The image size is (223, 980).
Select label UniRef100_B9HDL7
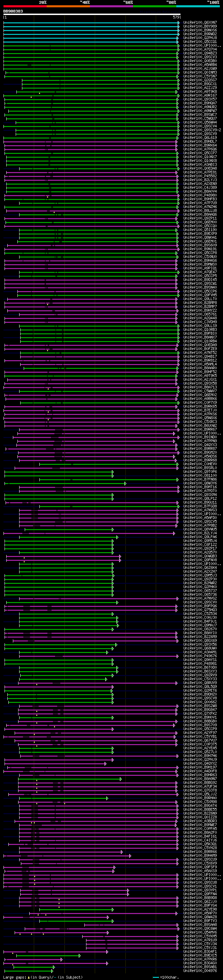[x=200, y=142]
